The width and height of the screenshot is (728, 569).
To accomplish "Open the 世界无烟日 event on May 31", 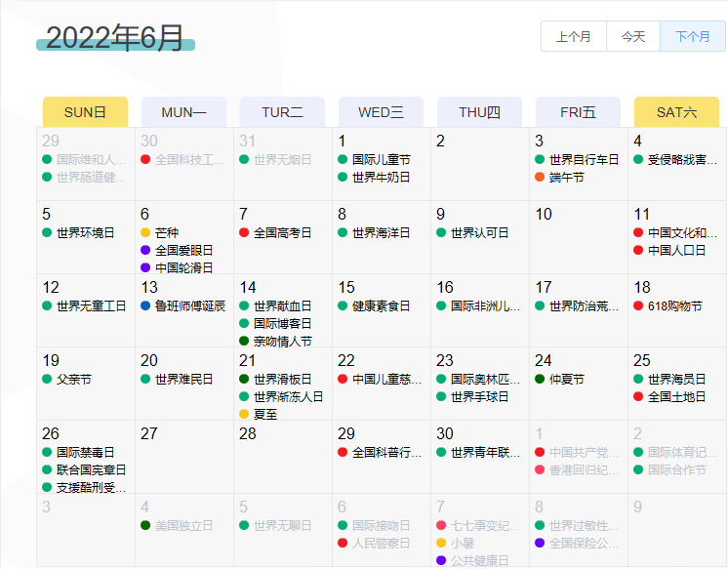I will 276,160.
